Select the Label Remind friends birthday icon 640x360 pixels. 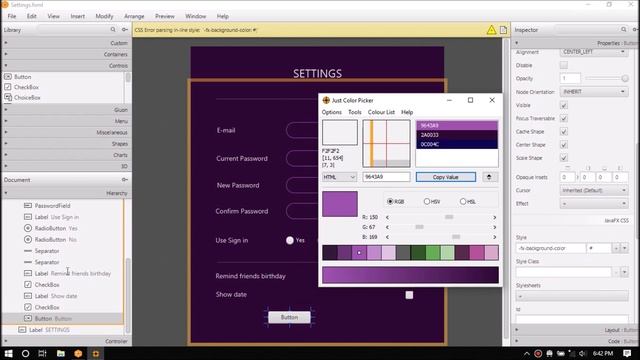(x=28, y=273)
